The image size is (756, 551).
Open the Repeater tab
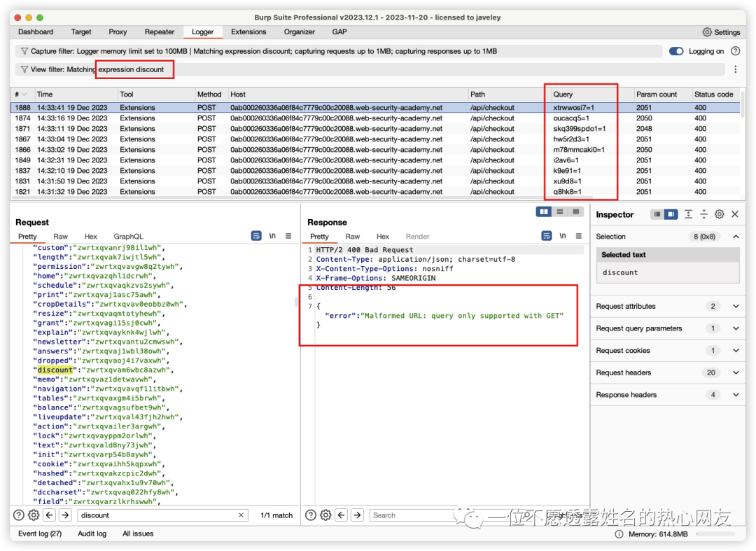[160, 32]
